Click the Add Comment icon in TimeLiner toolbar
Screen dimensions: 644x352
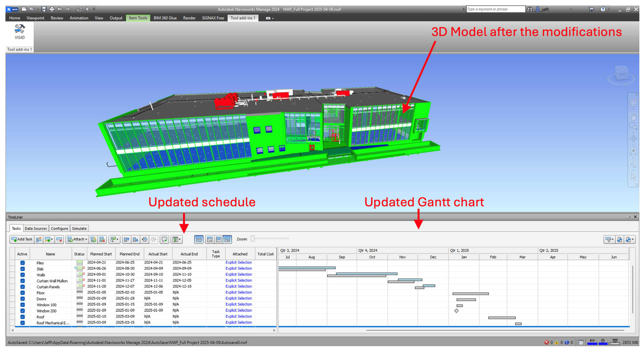tap(165, 239)
